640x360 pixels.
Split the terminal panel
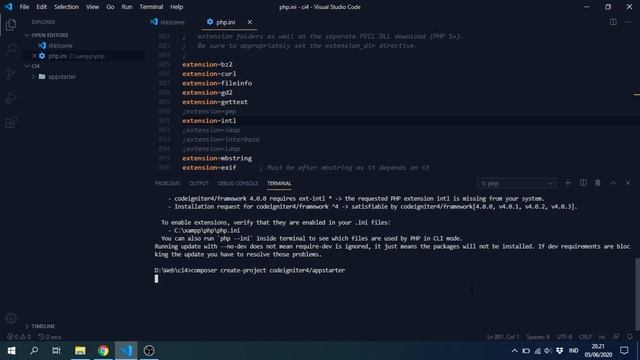pyautogui.click(x=583, y=183)
